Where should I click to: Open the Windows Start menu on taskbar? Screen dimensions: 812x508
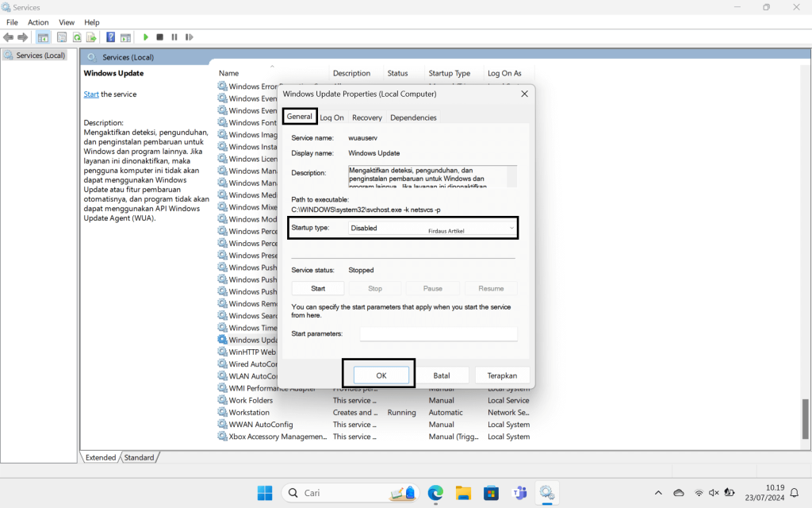pos(265,493)
